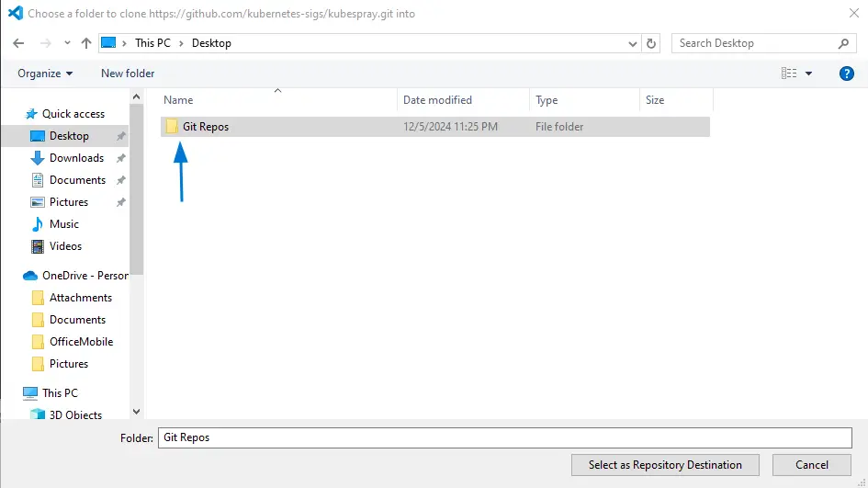Open 3D Objects under This PC

point(77,415)
